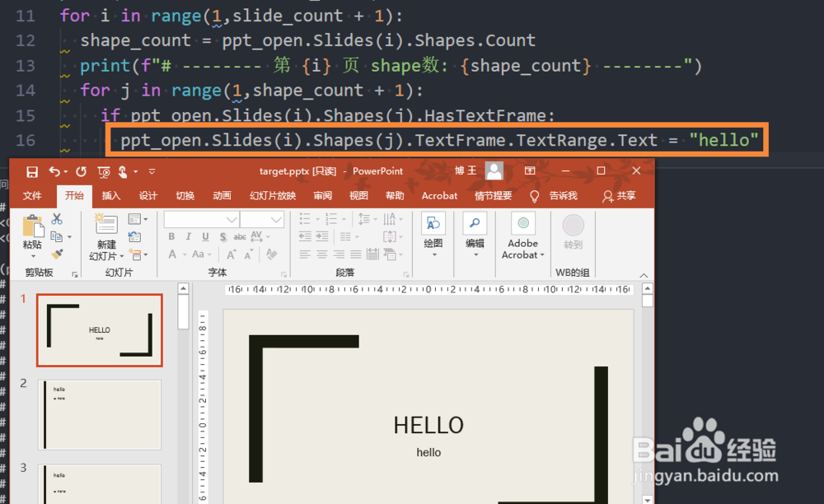Start slideshow from beginning via quick access icon

[x=104, y=171]
